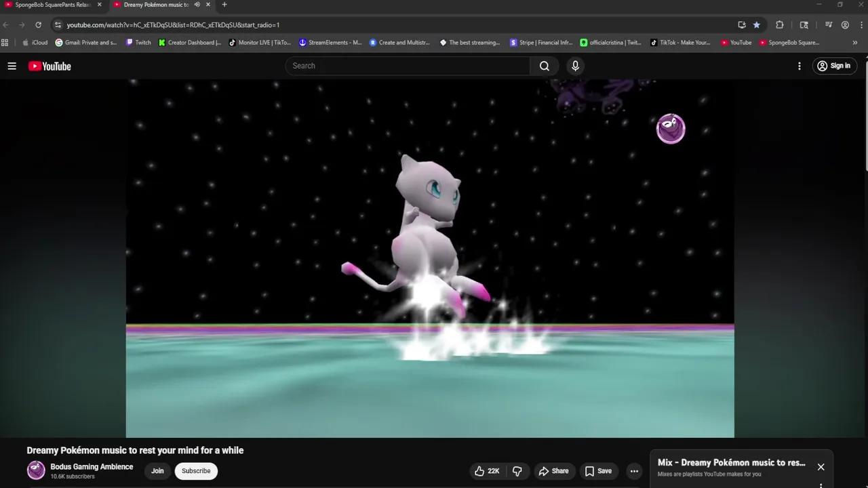Open SpongeBob Square bookmark

point(790,43)
